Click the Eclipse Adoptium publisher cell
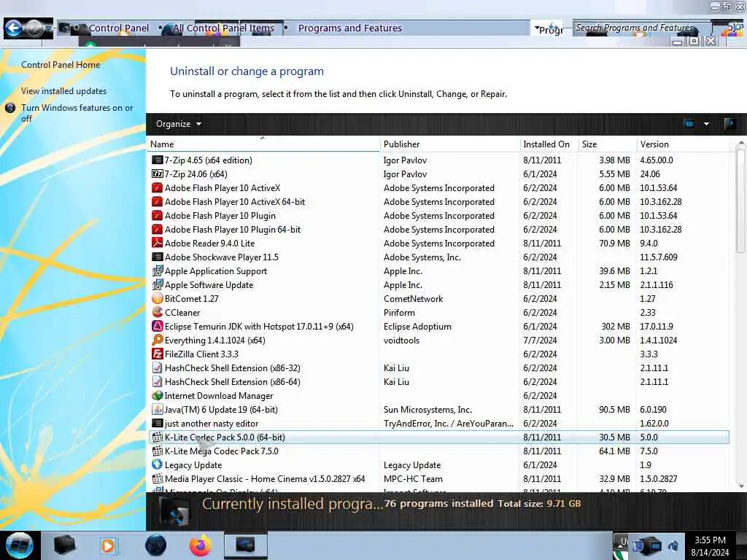This screenshot has width=747, height=560. coord(417,326)
